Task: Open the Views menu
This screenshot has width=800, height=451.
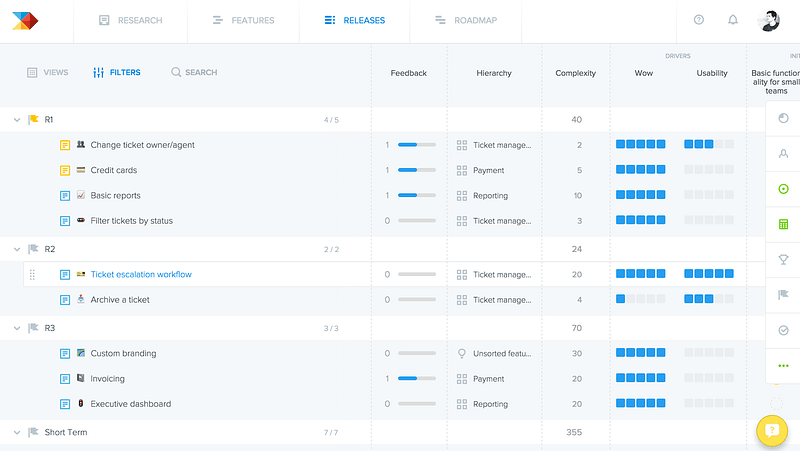Action: coord(47,72)
